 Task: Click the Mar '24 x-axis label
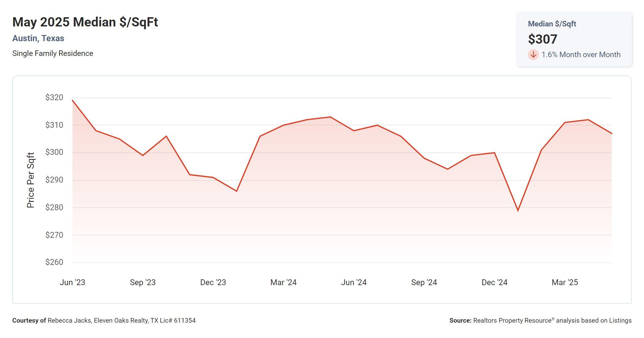(283, 282)
